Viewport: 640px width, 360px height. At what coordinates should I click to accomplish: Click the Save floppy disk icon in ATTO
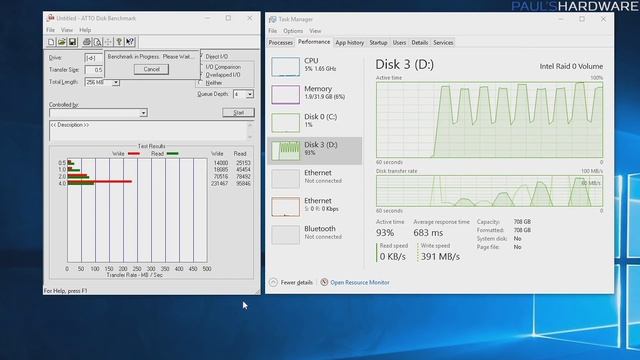click(72, 42)
